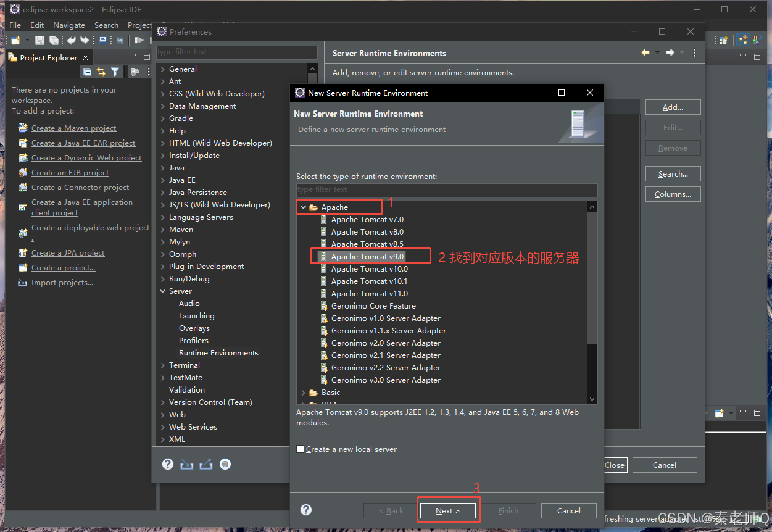Click the Columns... button in Preferences

(673, 194)
